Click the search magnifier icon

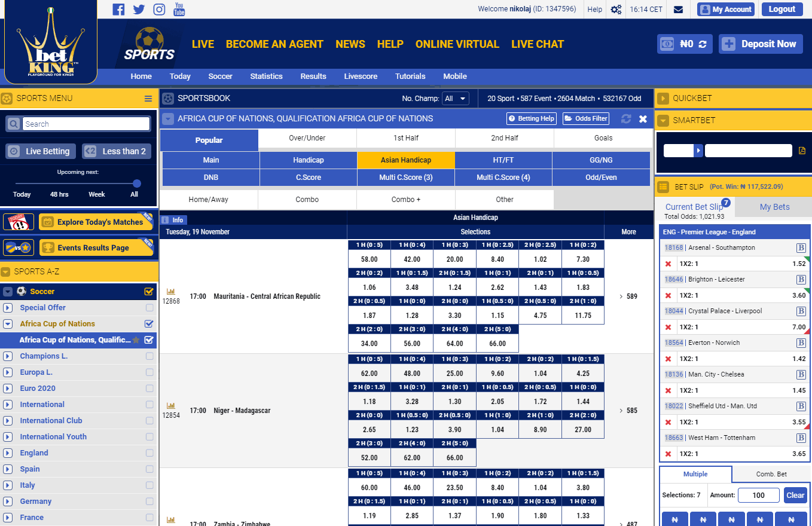click(x=13, y=124)
